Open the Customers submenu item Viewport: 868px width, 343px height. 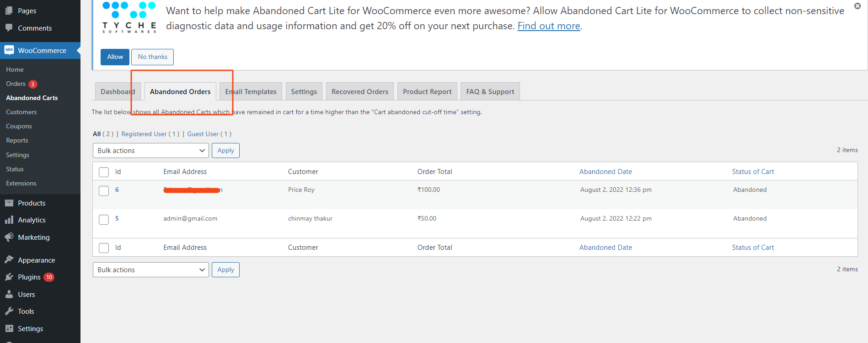click(x=21, y=112)
